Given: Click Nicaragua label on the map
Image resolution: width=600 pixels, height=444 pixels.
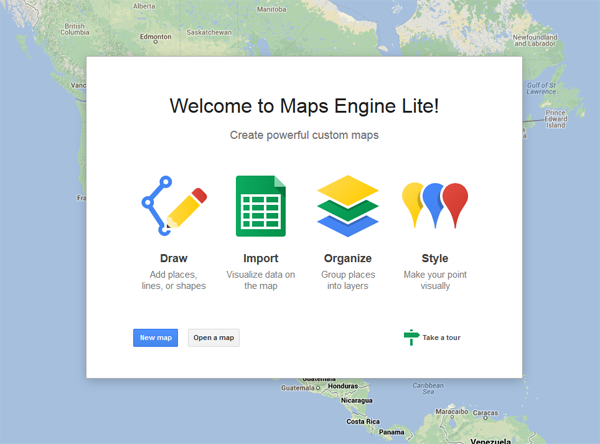Looking at the screenshot, I should point(356,400).
